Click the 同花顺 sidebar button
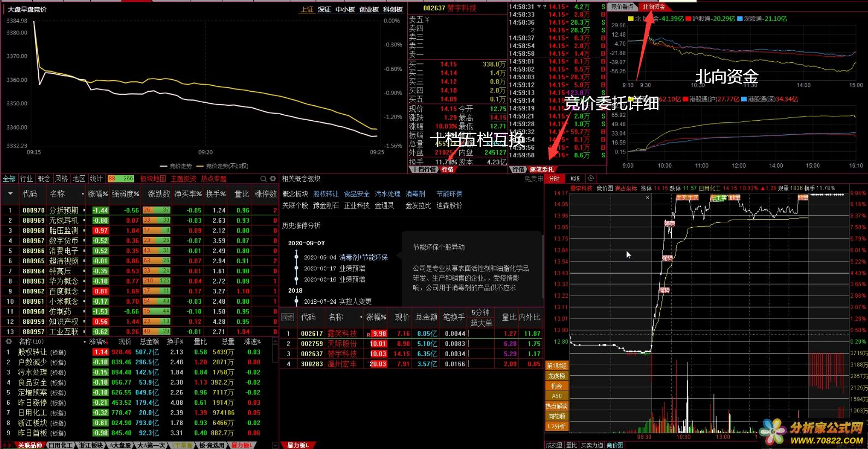The width and height of the screenshot is (868, 449). click(x=556, y=416)
